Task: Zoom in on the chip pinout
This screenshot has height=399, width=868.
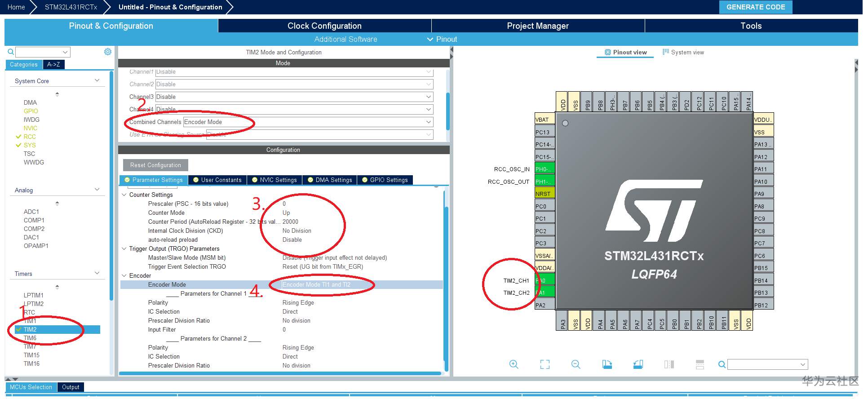Action: pyautogui.click(x=514, y=364)
